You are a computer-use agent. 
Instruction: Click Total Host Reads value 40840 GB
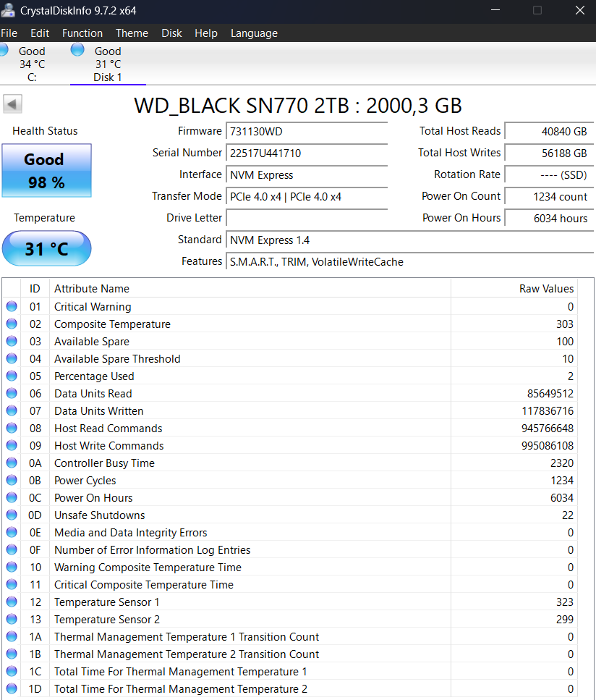(550, 132)
